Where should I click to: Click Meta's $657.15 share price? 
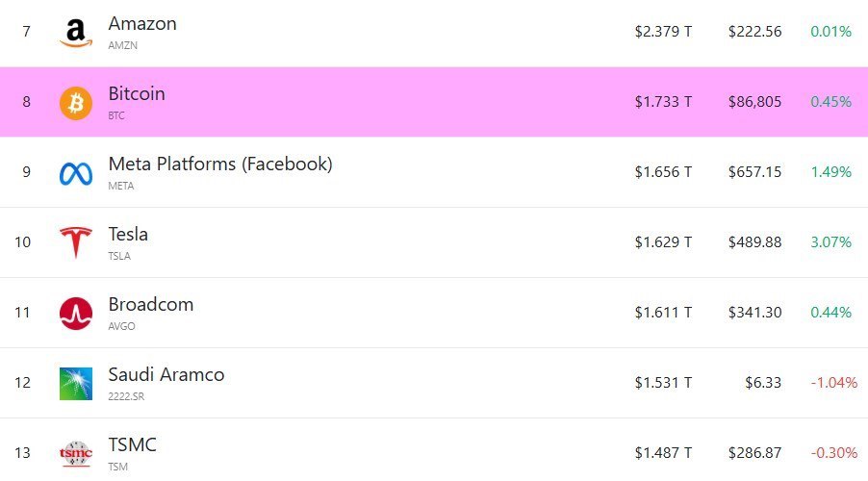click(754, 171)
